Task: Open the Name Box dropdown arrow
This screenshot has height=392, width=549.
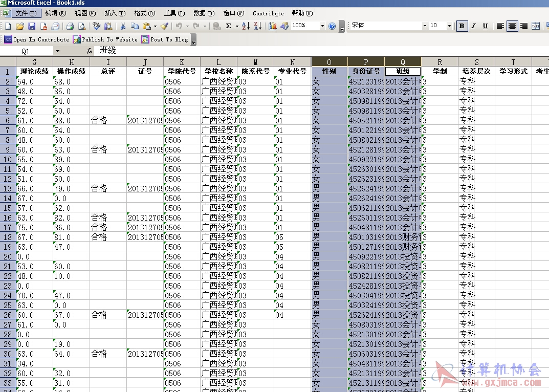Action: click(x=57, y=51)
